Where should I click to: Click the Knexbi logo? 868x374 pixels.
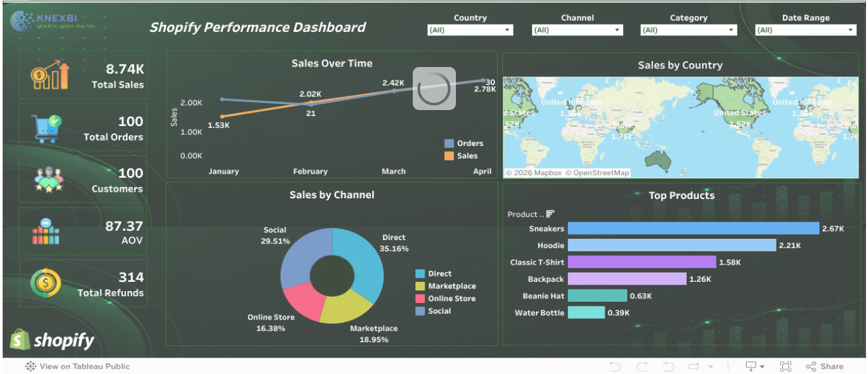tap(53, 21)
